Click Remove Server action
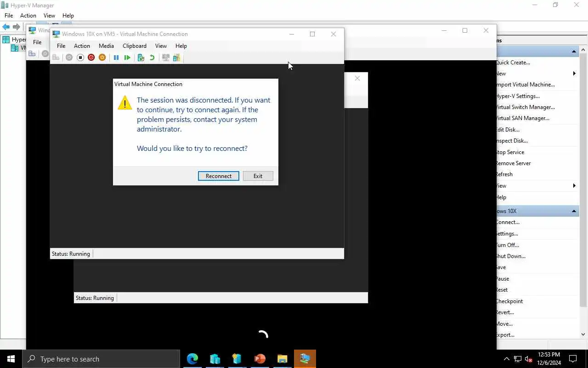This screenshot has height=368, width=588. (514, 163)
